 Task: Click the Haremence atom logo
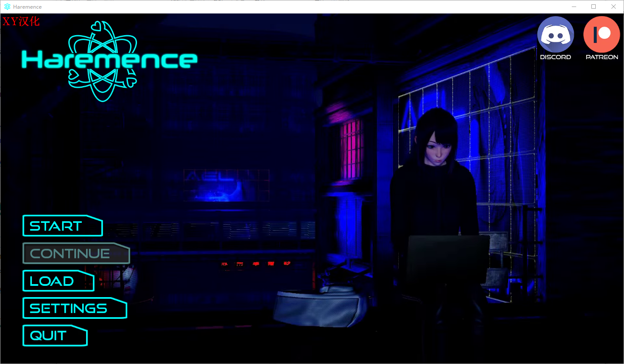tap(103, 61)
